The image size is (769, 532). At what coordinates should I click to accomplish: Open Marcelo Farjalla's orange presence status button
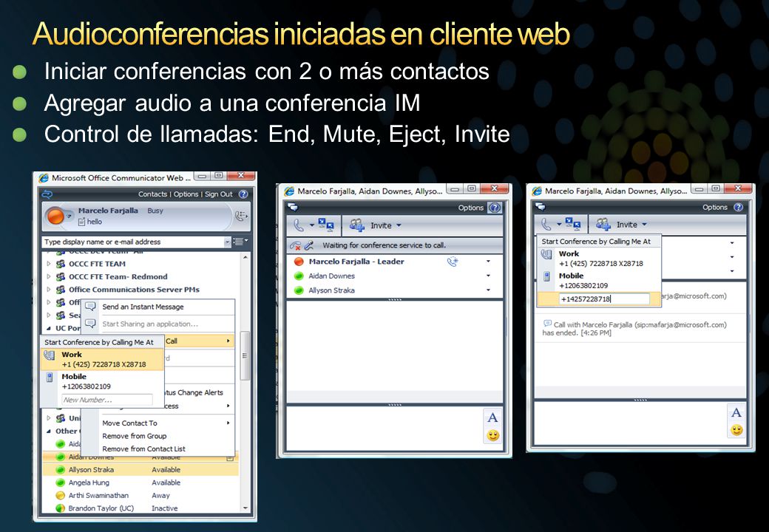pos(56,216)
